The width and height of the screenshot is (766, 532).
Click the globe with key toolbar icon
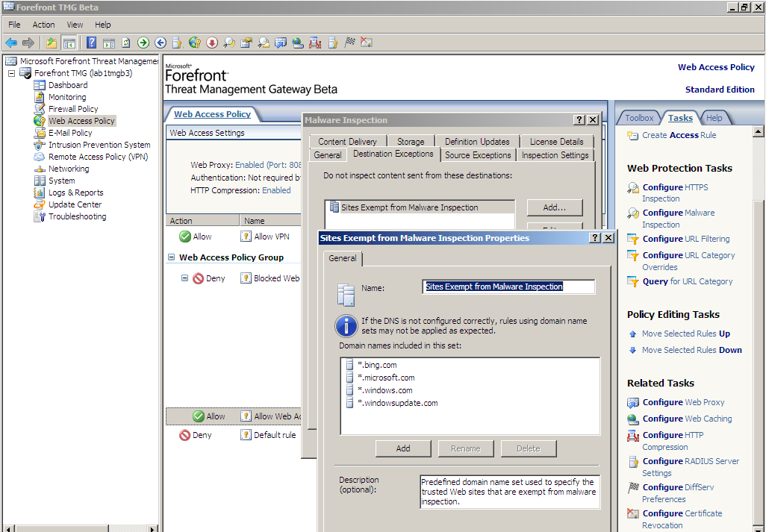coord(194,43)
